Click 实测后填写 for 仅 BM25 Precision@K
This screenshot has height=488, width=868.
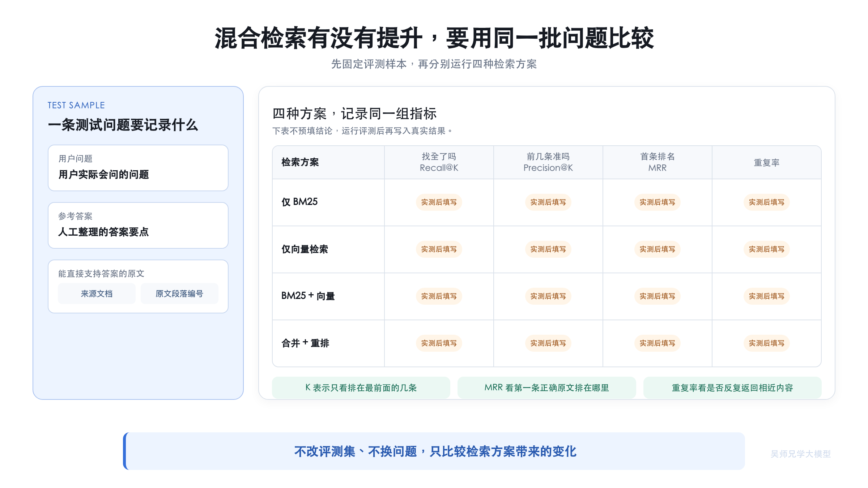click(x=548, y=202)
